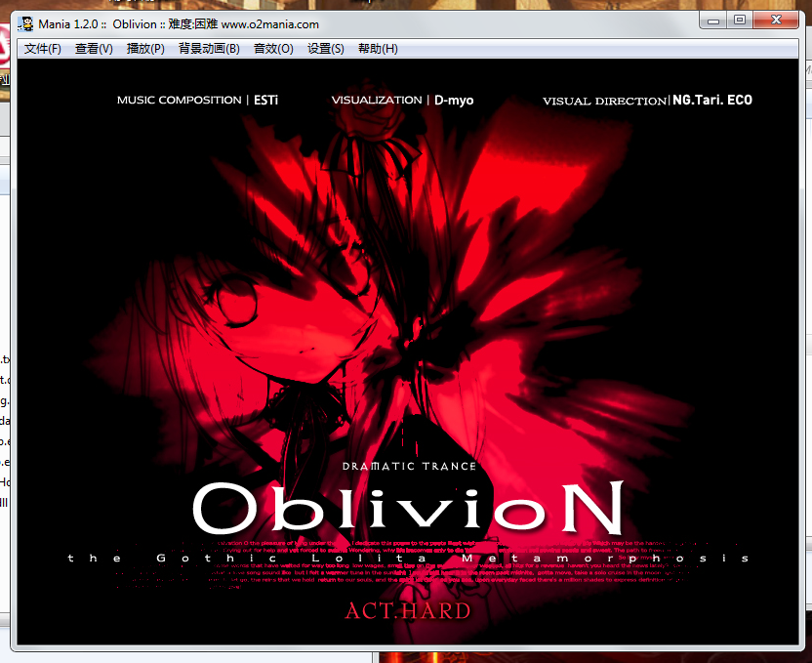Open the 帮助(H) help menu
Image resolution: width=812 pixels, height=663 pixels.
click(x=378, y=49)
